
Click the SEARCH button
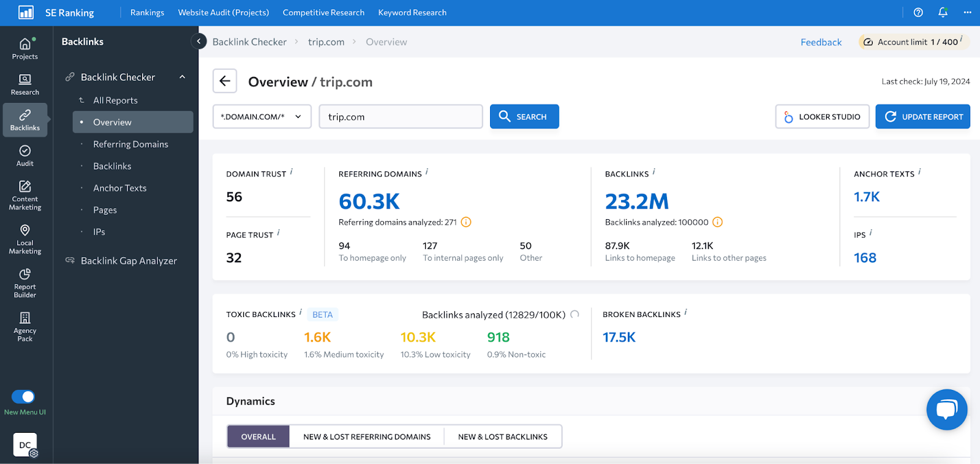coord(524,116)
